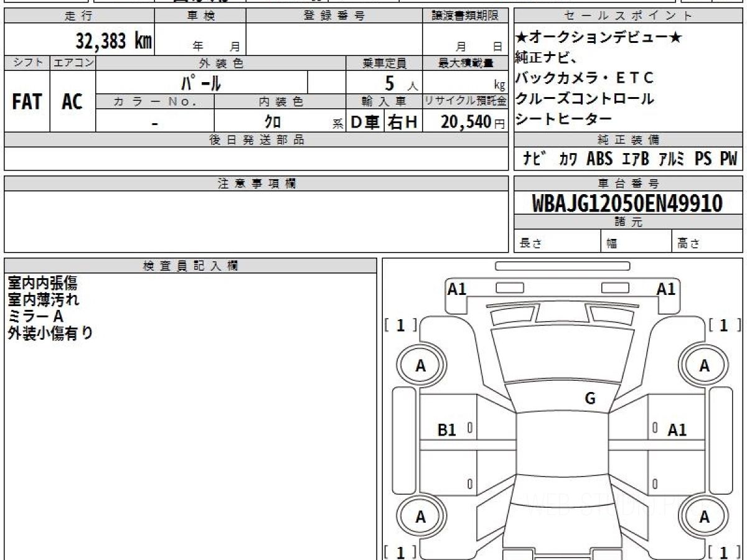This screenshot has width=747, height=560.
Task: Click the FAT shift value
Action: (x=27, y=102)
